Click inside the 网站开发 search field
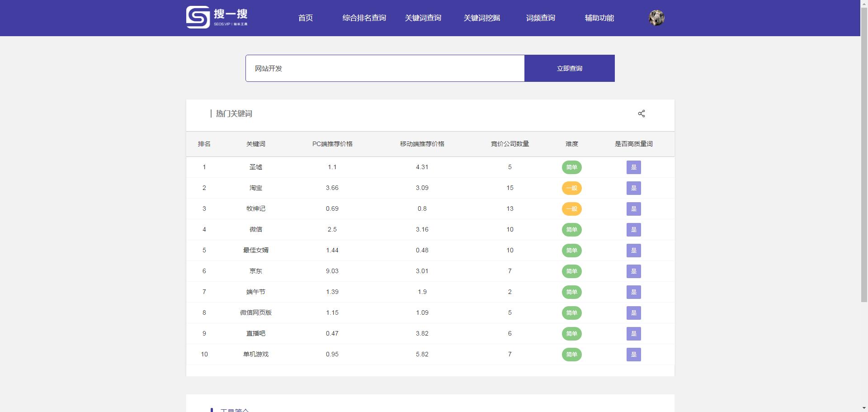868x412 pixels. click(x=384, y=68)
